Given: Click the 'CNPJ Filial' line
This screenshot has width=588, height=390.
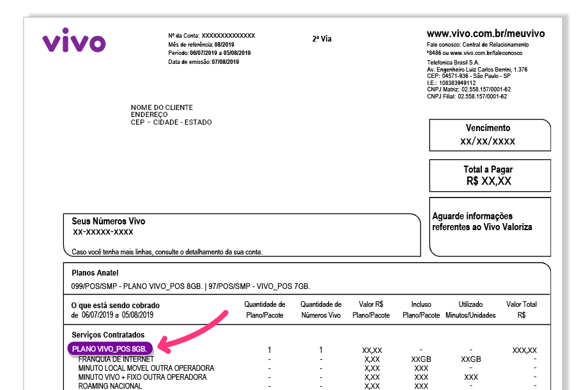Looking at the screenshot, I should [467, 97].
